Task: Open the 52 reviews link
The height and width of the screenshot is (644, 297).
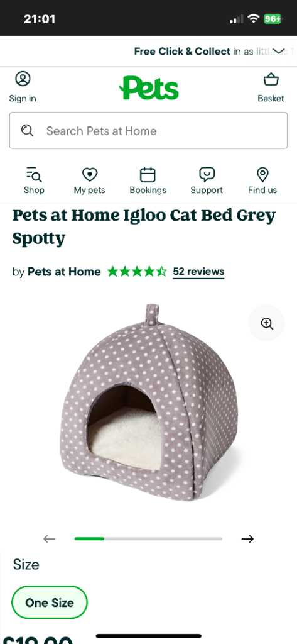Action: click(198, 272)
